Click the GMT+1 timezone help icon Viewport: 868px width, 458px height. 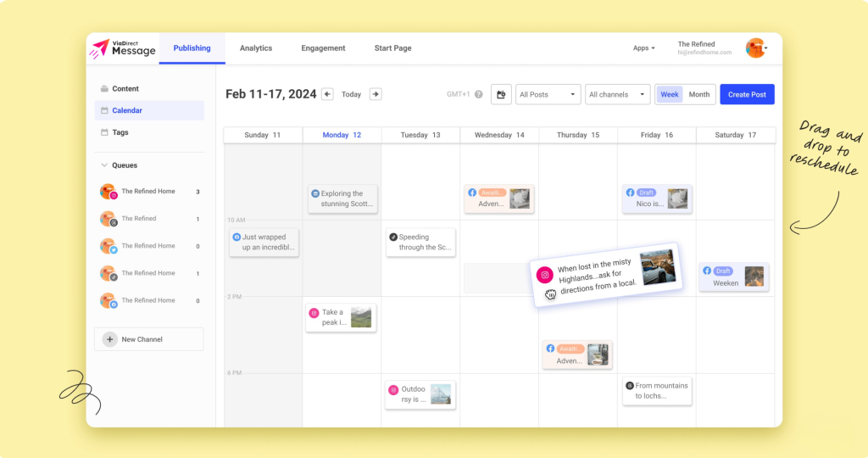coord(479,95)
